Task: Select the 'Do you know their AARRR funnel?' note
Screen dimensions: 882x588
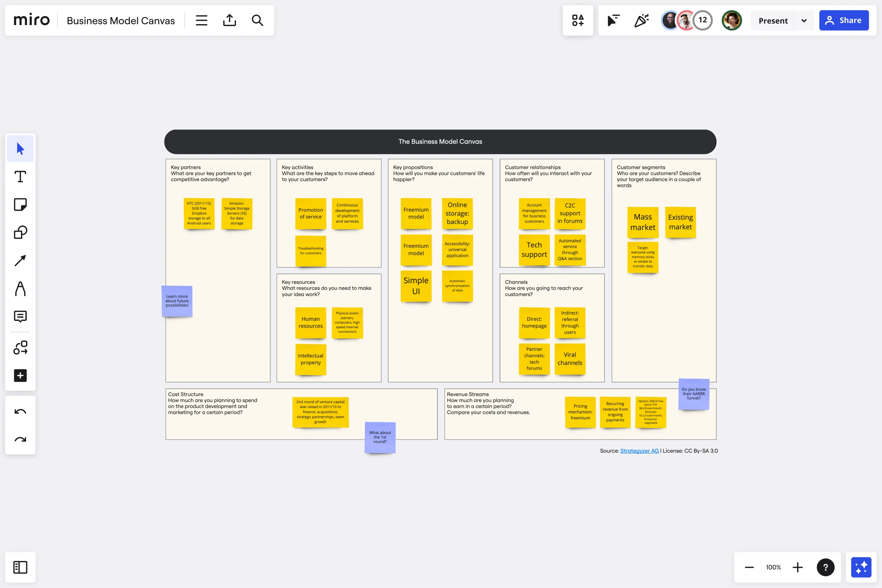Action: [x=694, y=394]
